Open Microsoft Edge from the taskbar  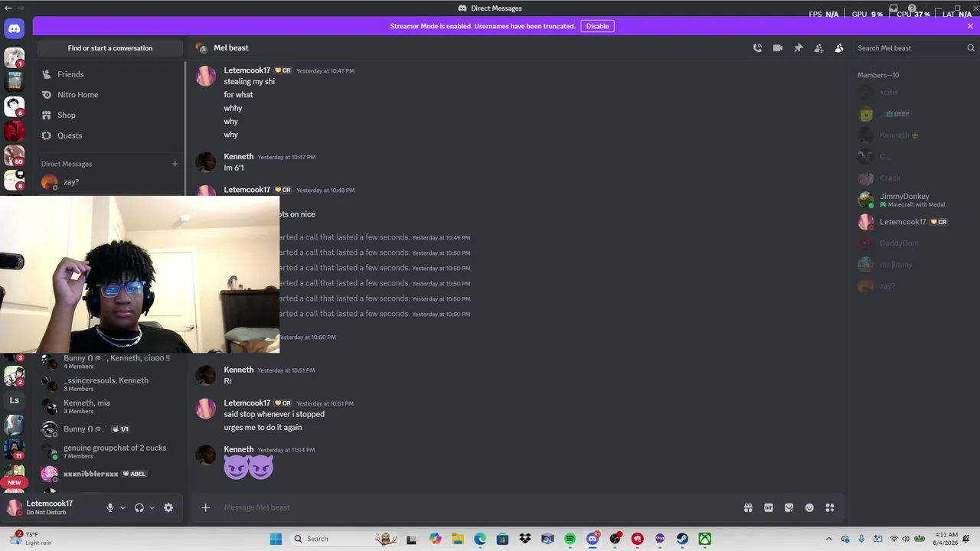(x=480, y=539)
